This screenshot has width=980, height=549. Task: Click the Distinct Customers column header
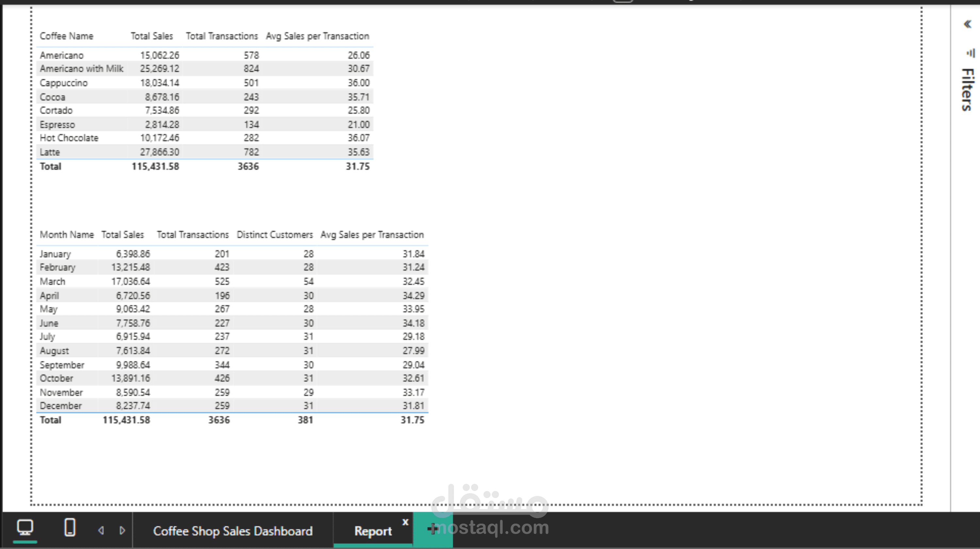point(274,235)
